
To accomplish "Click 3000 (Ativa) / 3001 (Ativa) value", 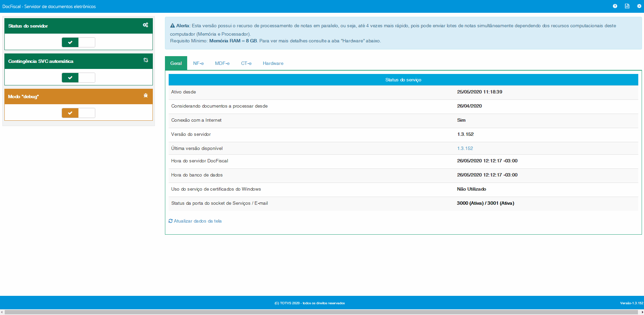I will pos(485,203).
